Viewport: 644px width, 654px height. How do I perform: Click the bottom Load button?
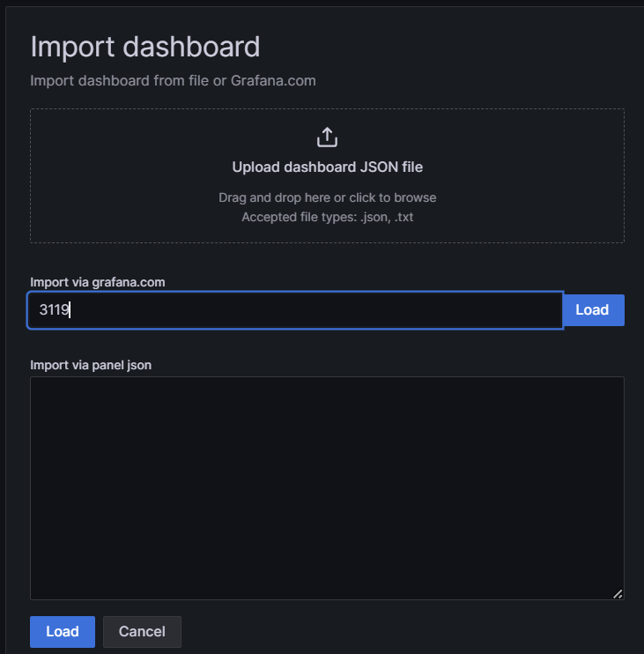63,631
